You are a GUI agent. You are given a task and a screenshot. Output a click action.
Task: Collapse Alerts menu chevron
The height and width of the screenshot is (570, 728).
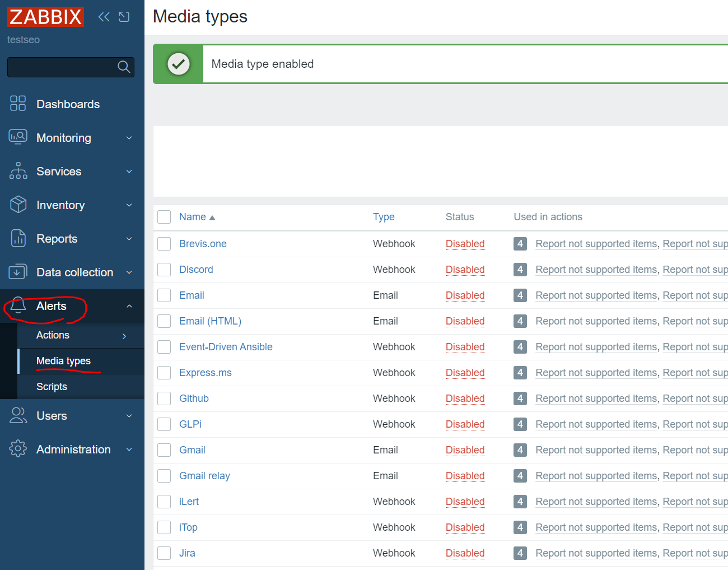click(x=129, y=306)
